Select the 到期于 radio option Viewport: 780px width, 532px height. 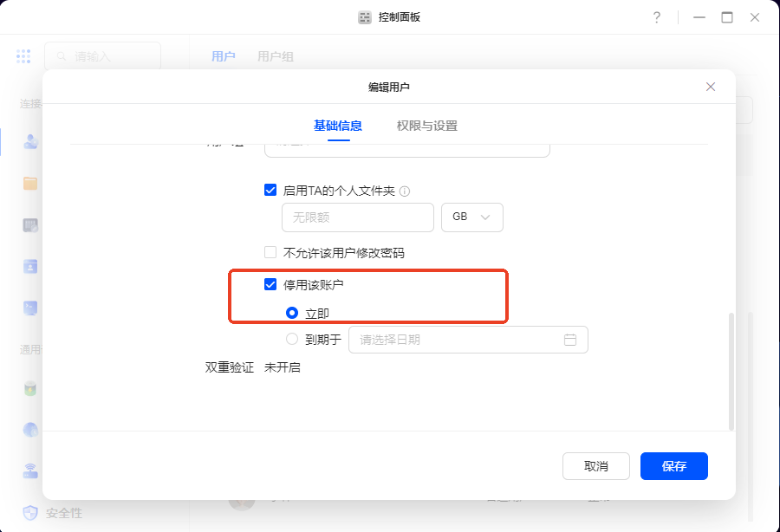click(292, 340)
